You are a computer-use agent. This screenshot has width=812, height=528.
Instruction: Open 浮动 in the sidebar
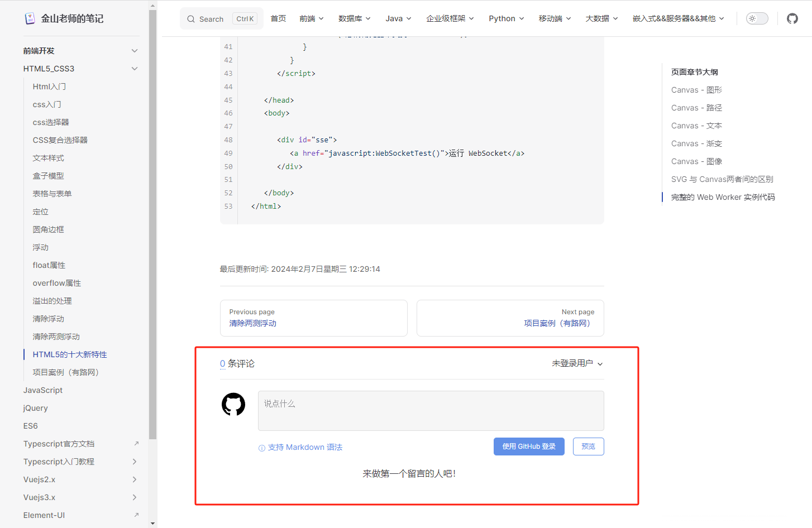click(x=41, y=247)
